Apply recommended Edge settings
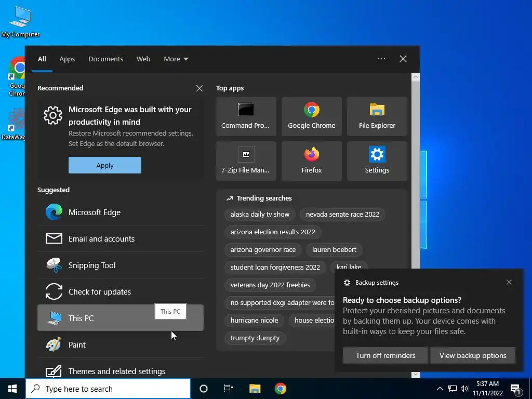 pyautogui.click(x=105, y=165)
